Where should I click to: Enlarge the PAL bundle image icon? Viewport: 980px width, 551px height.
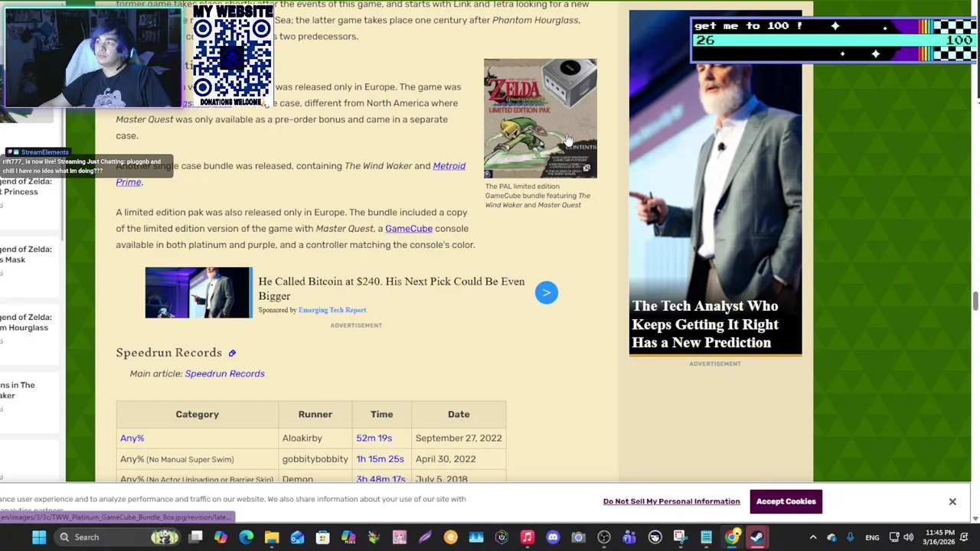586,168
